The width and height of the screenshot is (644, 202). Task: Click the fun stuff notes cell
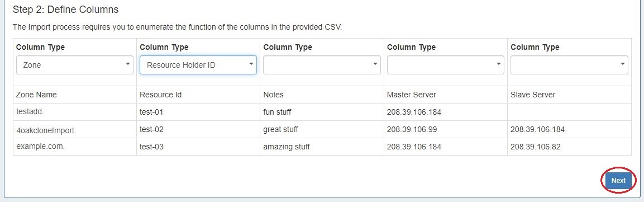(x=322, y=112)
